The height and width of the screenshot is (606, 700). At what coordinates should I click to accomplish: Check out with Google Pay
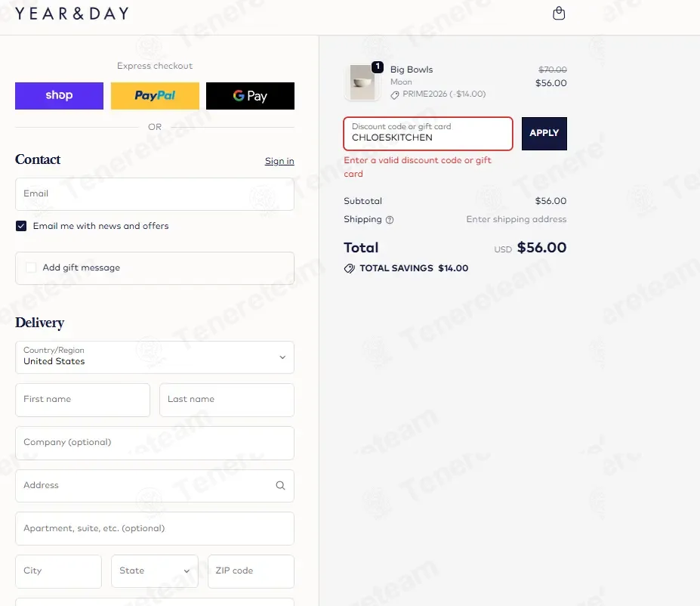tap(250, 95)
